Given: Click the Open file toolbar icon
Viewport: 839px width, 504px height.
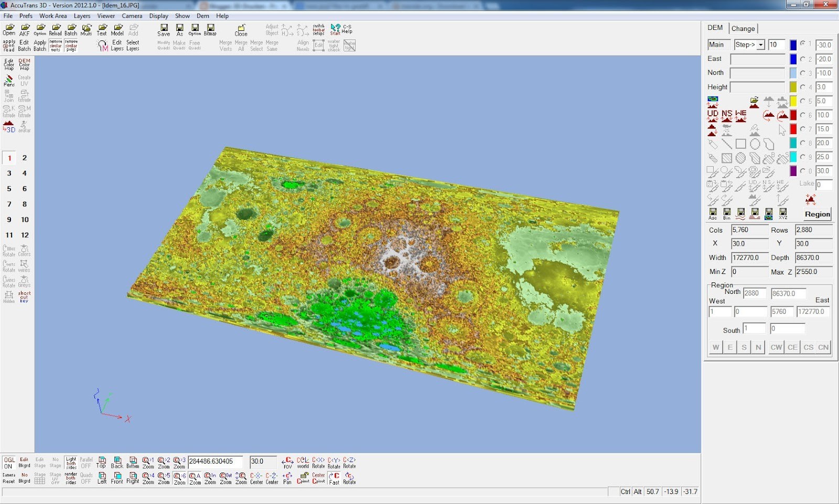Looking at the screenshot, I should (x=9, y=29).
